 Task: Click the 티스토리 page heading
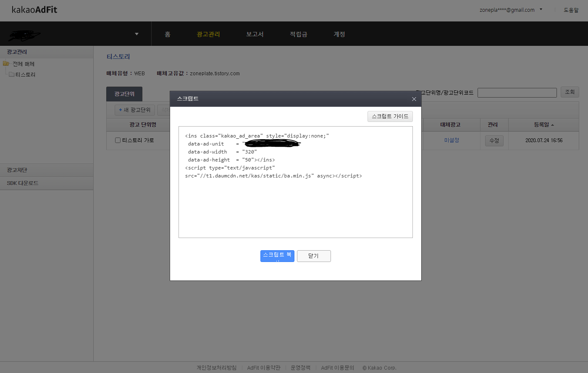point(118,57)
